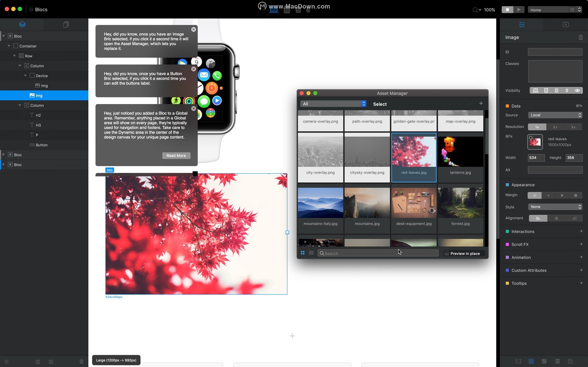Click the Select button in Asset Manager

(x=380, y=104)
